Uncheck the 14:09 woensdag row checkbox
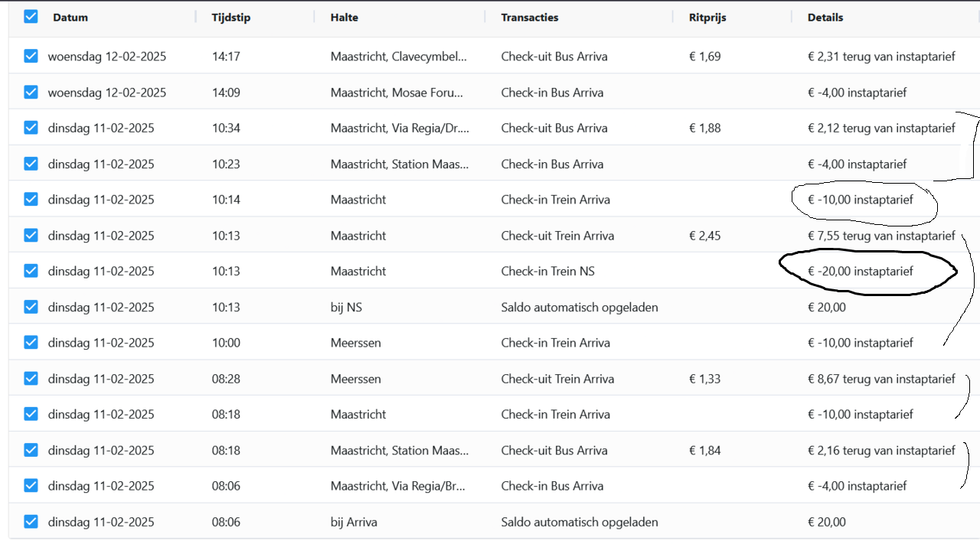The image size is (980, 544). pyautogui.click(x=31, y=92)
